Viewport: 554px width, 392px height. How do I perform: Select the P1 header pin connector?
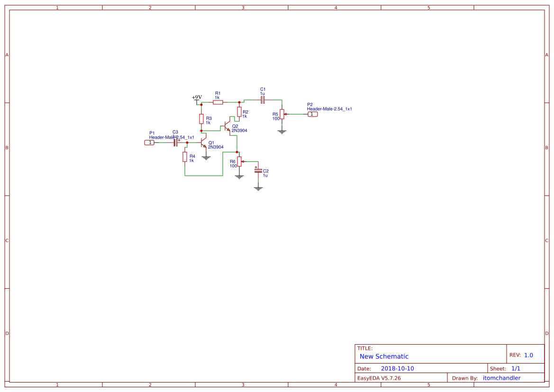[149, 143]
